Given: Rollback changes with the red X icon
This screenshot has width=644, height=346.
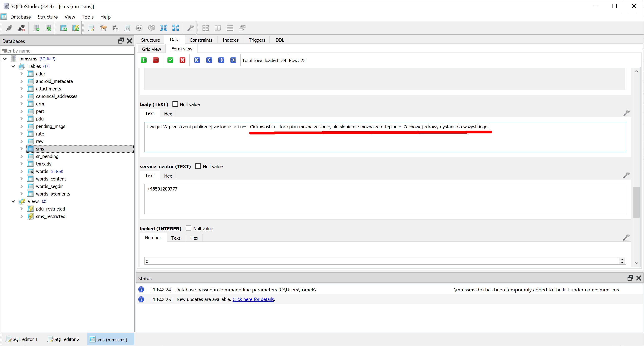Looking at the screenshot, I should coord(182,60).
